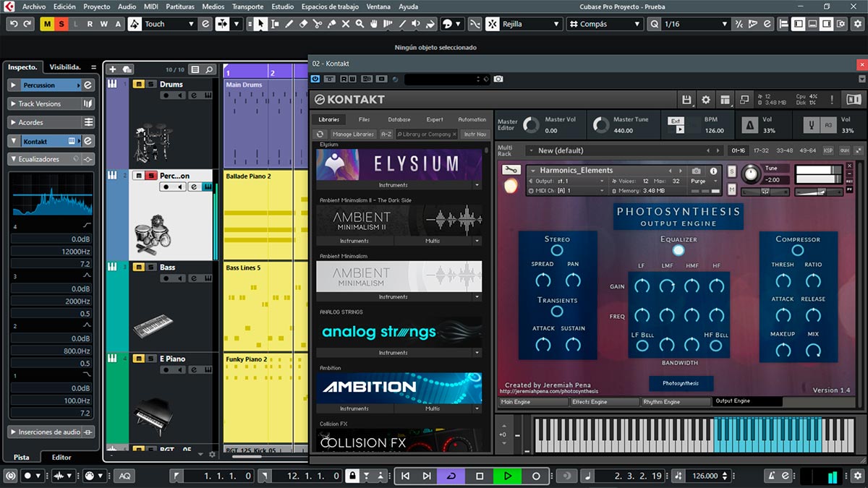Click the green Play transport button
This screenshot has width=868, height=488.
(x=508, y=476)
